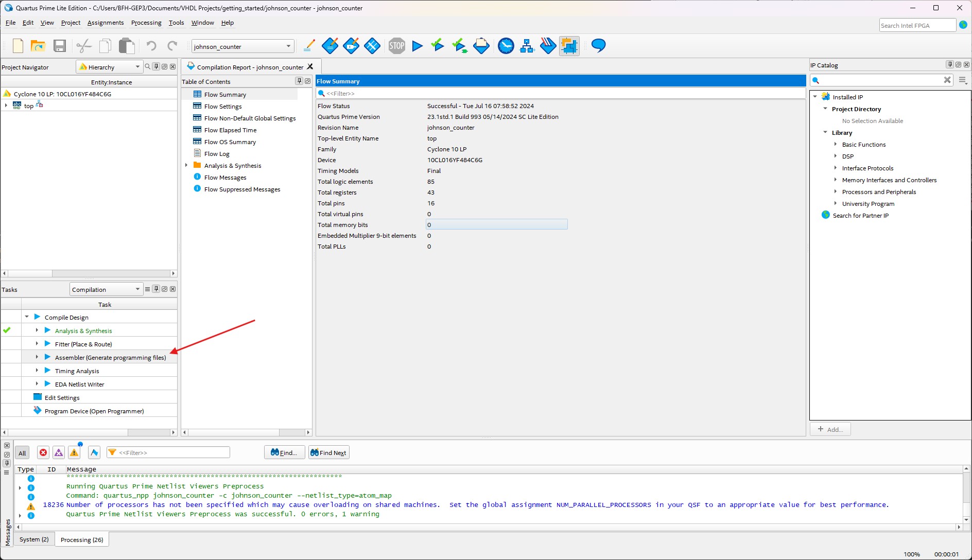Screen dimensions: 972x560
Task: Open the Timing Analyzer clock icon
Action: click(506, 46)
